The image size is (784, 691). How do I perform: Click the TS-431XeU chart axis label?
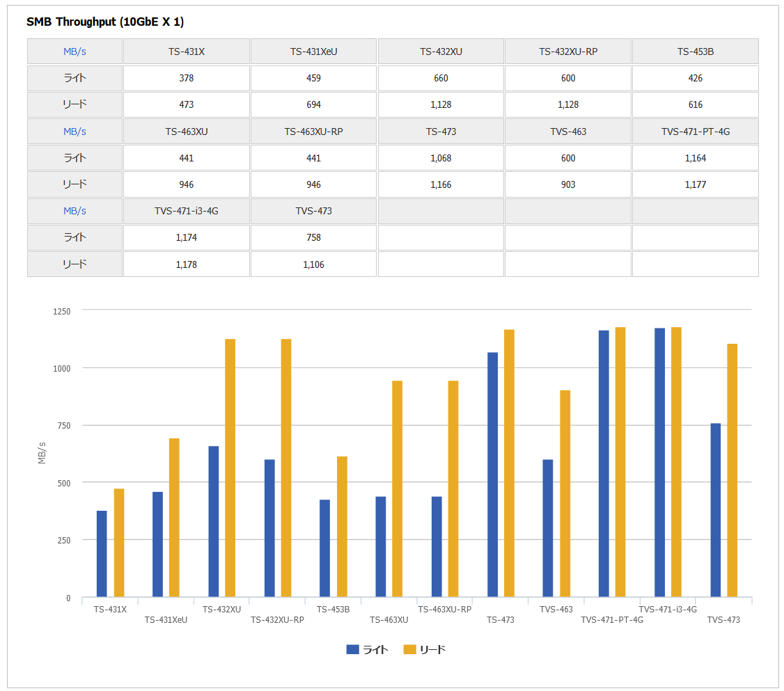tap(166, 619)
